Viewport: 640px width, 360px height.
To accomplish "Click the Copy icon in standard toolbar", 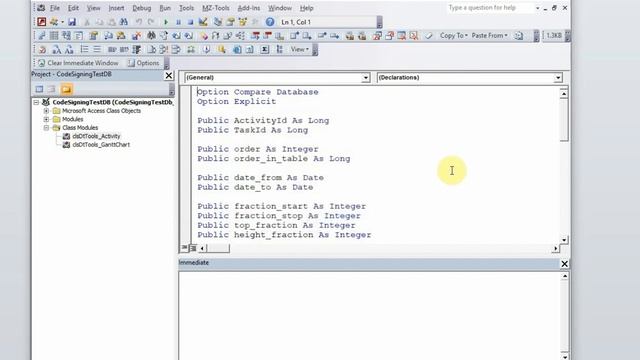I will click(99, 22).
